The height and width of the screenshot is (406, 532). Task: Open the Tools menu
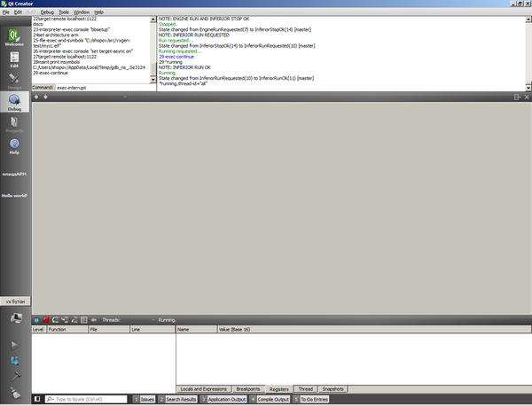(x=64, y=12)
